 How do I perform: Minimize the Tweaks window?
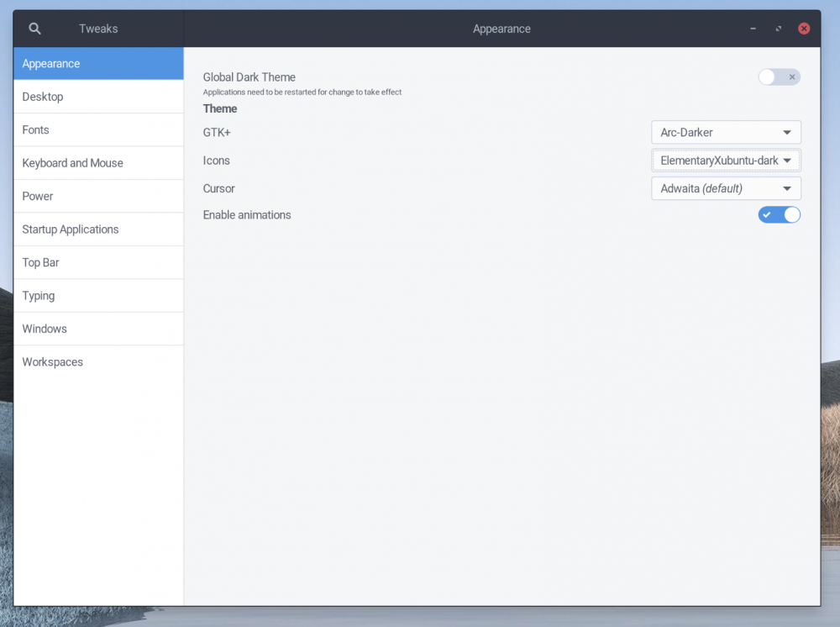coord(753,29)
